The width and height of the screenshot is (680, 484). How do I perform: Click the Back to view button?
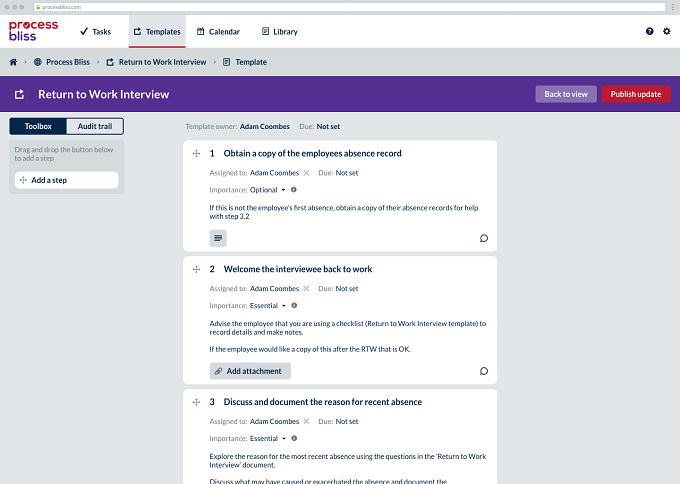(566, 94)
